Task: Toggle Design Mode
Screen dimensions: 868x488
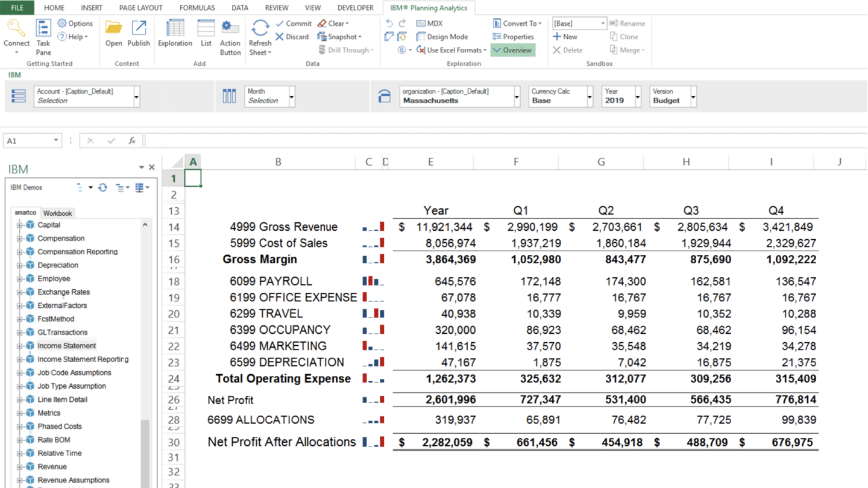Action: [442, 37]
